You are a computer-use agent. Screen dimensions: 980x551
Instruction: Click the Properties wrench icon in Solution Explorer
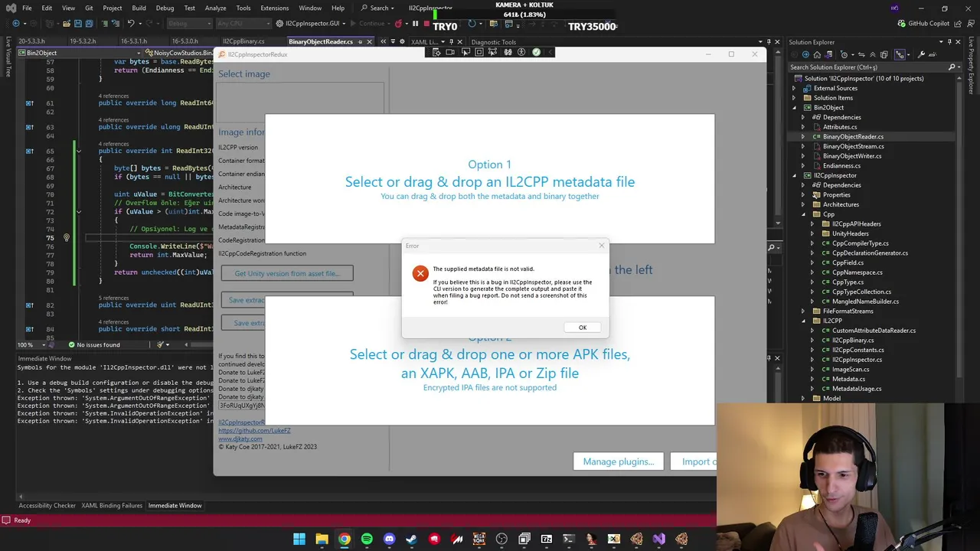[x=922, y=54]
